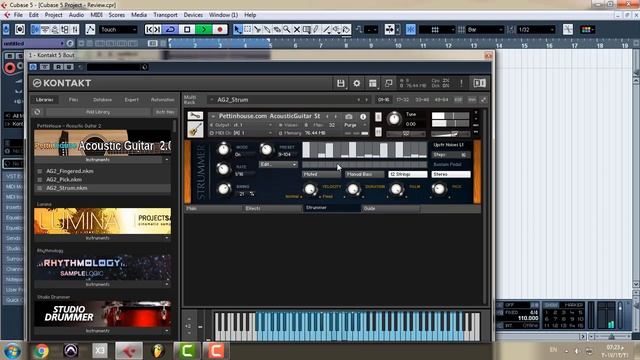
Task: Toggle the Manual Bass option
Action: 364,174
